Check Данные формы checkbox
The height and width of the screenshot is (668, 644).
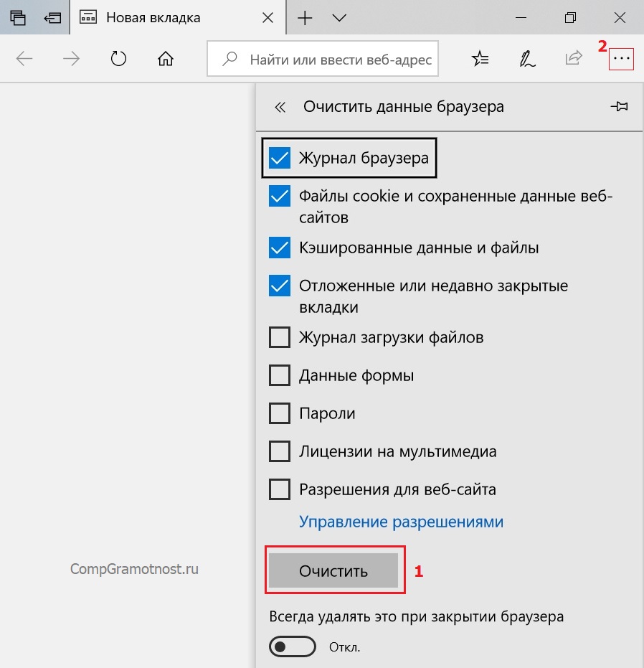280,375
